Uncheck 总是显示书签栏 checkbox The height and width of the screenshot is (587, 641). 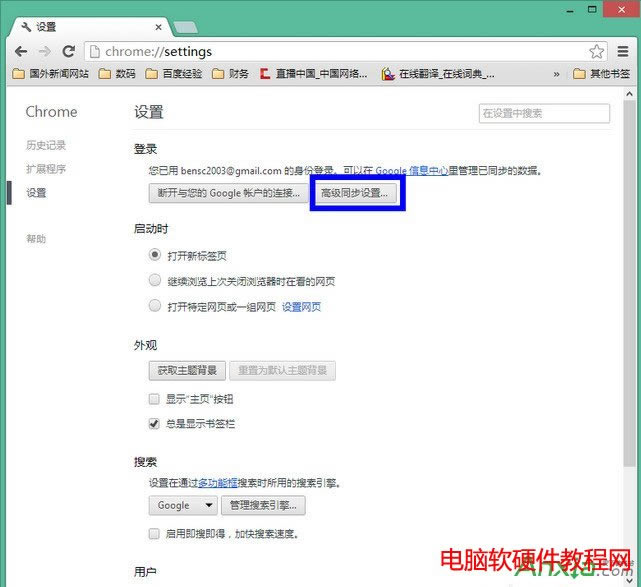[154, 424]
